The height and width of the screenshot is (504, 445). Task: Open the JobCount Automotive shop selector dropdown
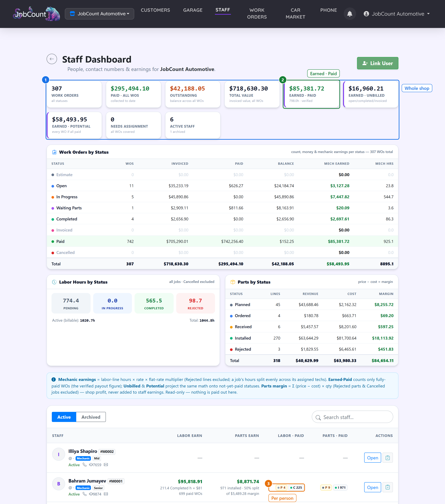pos(99,14)
